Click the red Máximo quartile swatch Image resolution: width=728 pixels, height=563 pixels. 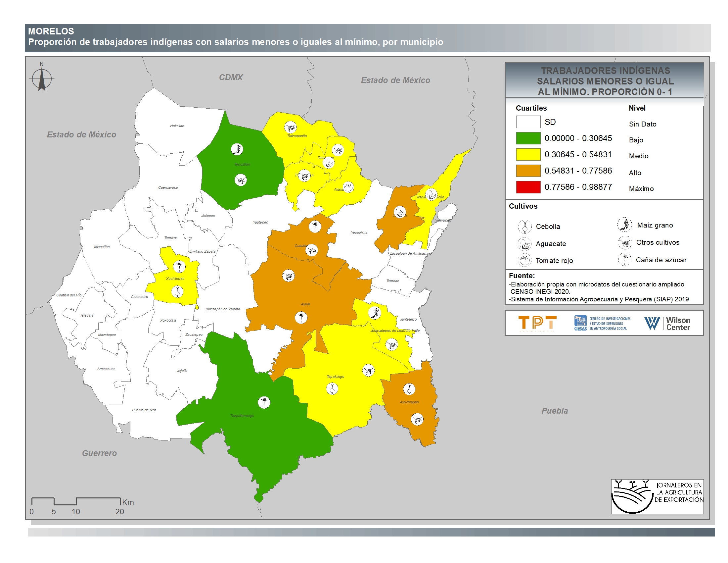528,187
